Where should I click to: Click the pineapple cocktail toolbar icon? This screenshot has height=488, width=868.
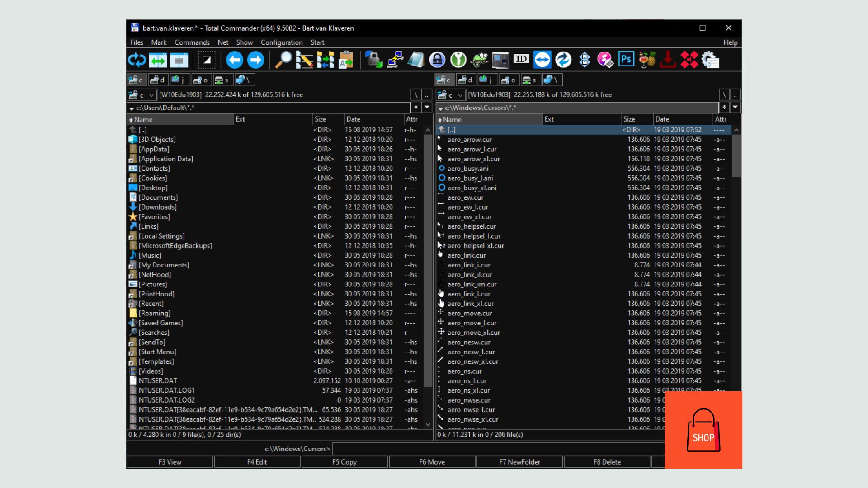click(647, 60)
